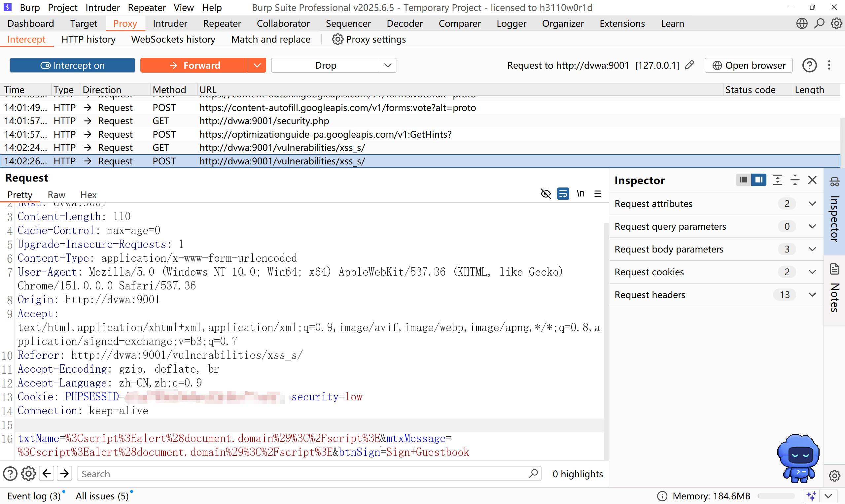Open the Project menu
845x504 pixels.
[x=62, y=8]
